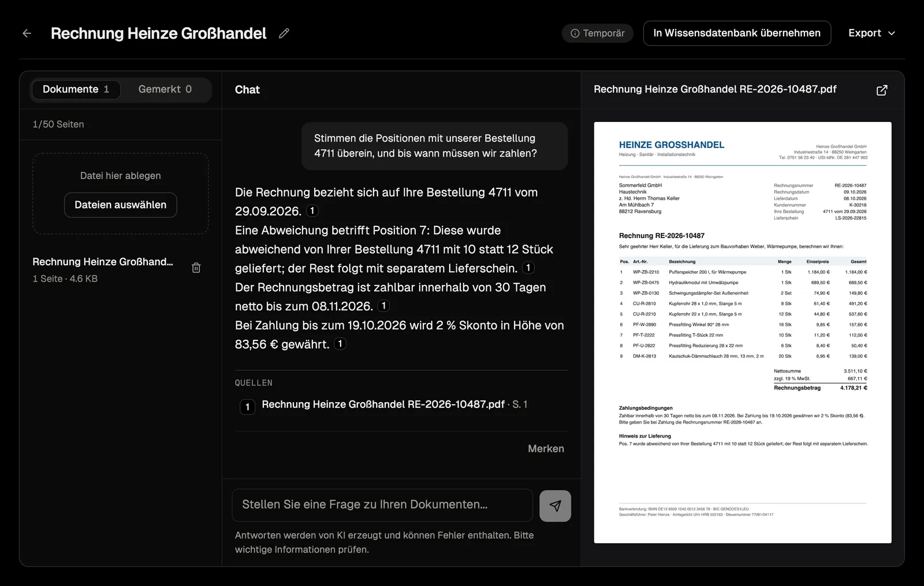Expand the Export dropdown

(871, 34)
